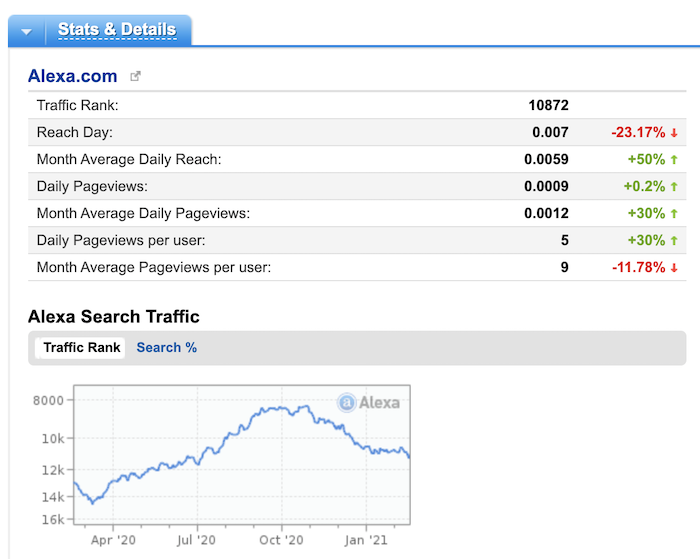Click the Daily Pageviews per user label
The width and height of the screenshot is (700, 559).
[x=121, y=240]
